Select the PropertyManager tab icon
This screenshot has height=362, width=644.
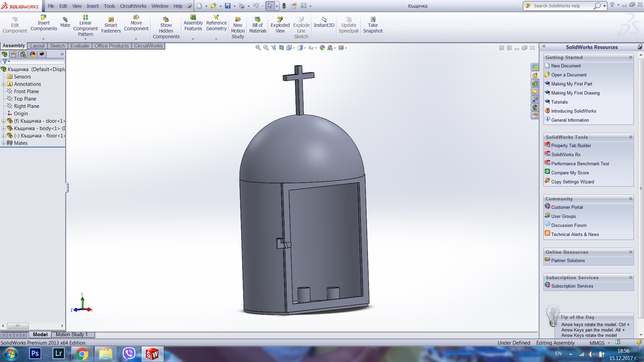[14, 54]
